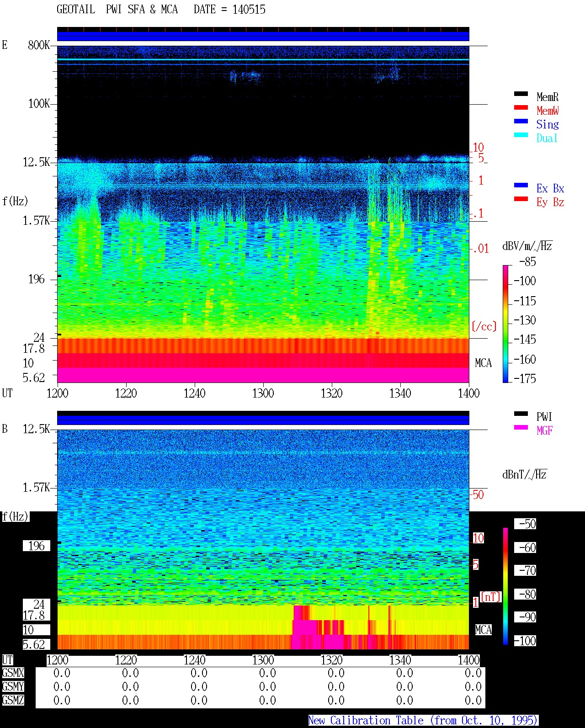The height and width of the screenshot is (728, 585).
Task: Click the blue Sing legend swatch
Action: coord(521,121)
